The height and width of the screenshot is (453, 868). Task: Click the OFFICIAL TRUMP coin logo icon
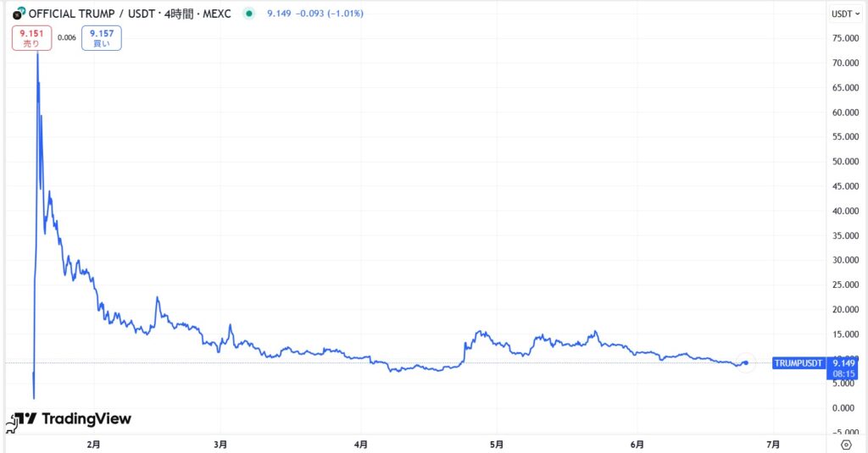tap(19, 14)
